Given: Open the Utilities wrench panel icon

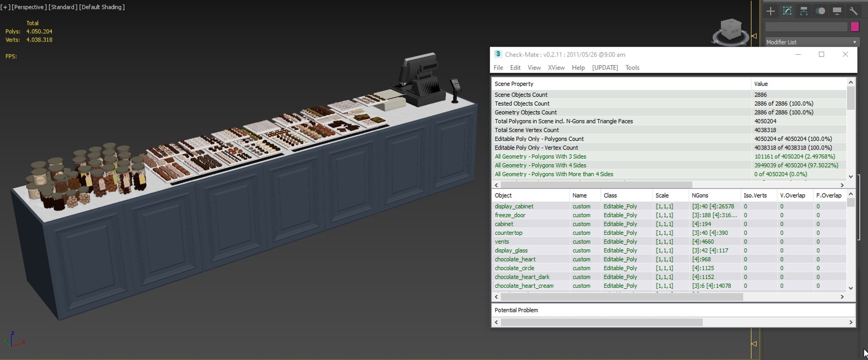Looking at the screenshot, I should click(854, 11).
